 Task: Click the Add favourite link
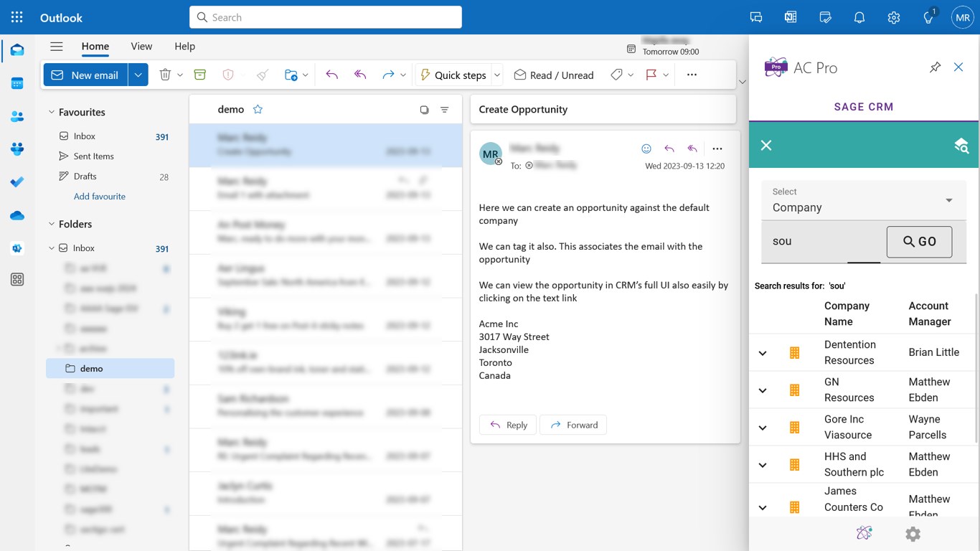coord(100,196)
